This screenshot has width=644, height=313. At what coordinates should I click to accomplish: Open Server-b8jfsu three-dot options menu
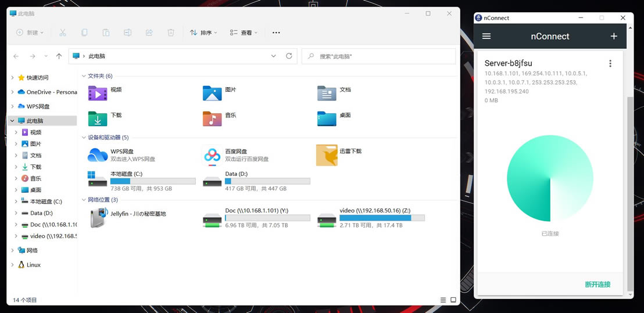click(610, 63)
